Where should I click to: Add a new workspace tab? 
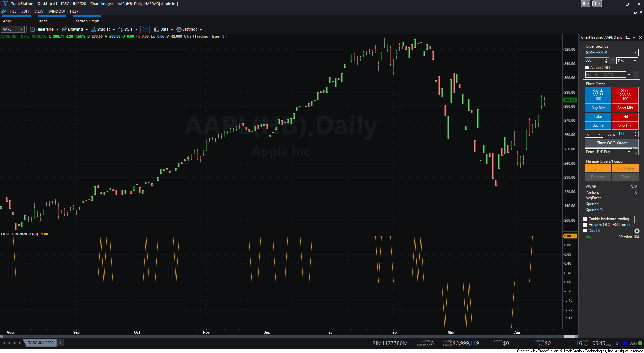tap(60, 343)
